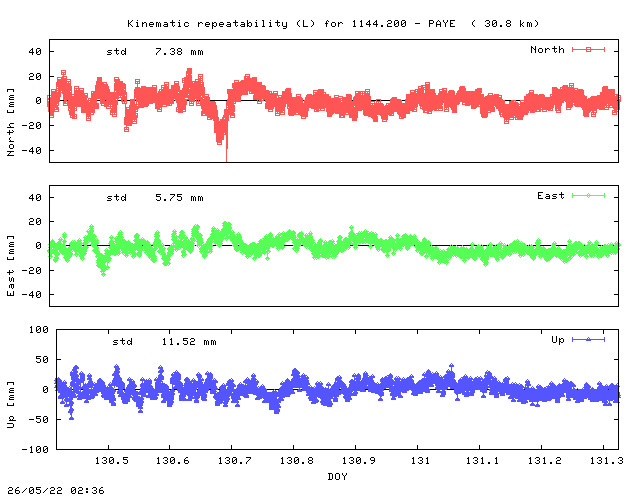Click the North [mm] axis label
This screenshot has width=640, height=496.
coord(11,122)
